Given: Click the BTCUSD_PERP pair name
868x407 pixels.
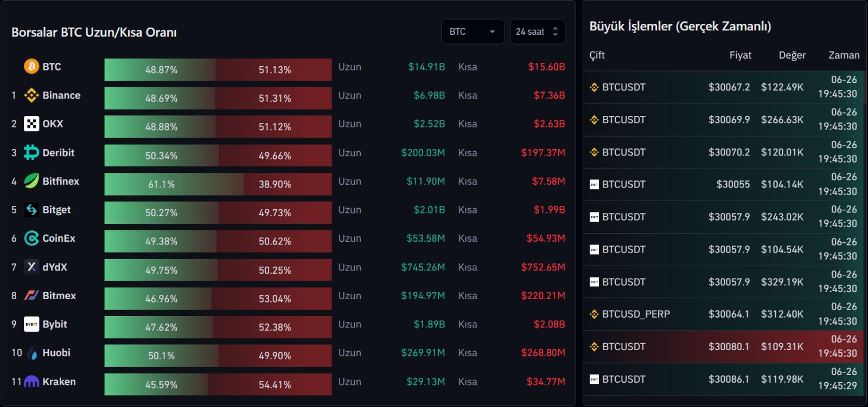Looking at the screenshot, I should [636, 314].
